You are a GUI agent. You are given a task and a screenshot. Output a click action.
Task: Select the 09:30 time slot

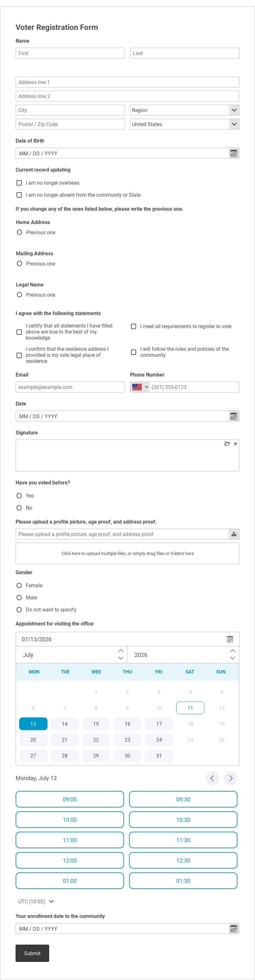click(183, 799)
